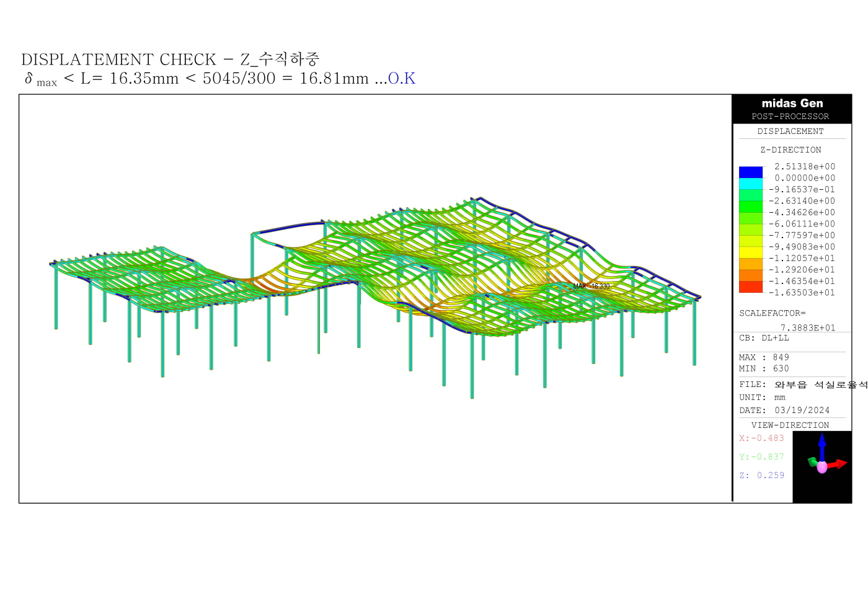Screen dimensions: 868x614
Task: Click the pink origin sphere of triad
Action: pyautogui.click(x=822, y=467)
